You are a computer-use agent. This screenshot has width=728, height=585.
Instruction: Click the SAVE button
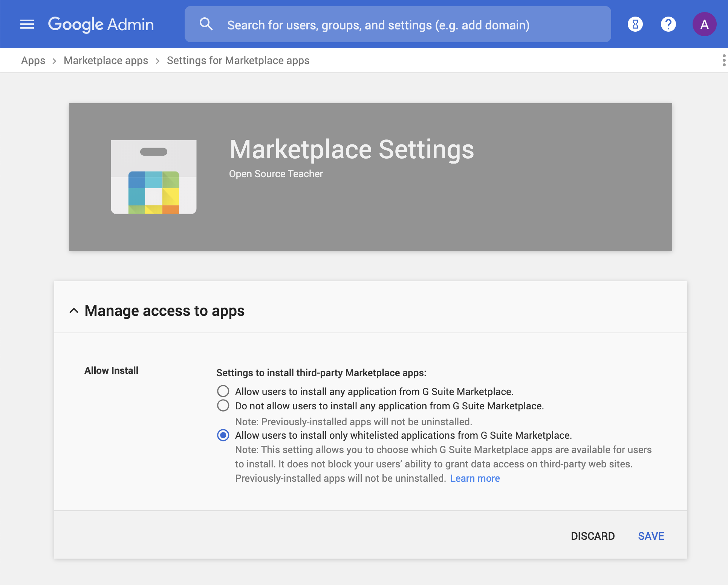pyautogui.click(x=651, y=536)
